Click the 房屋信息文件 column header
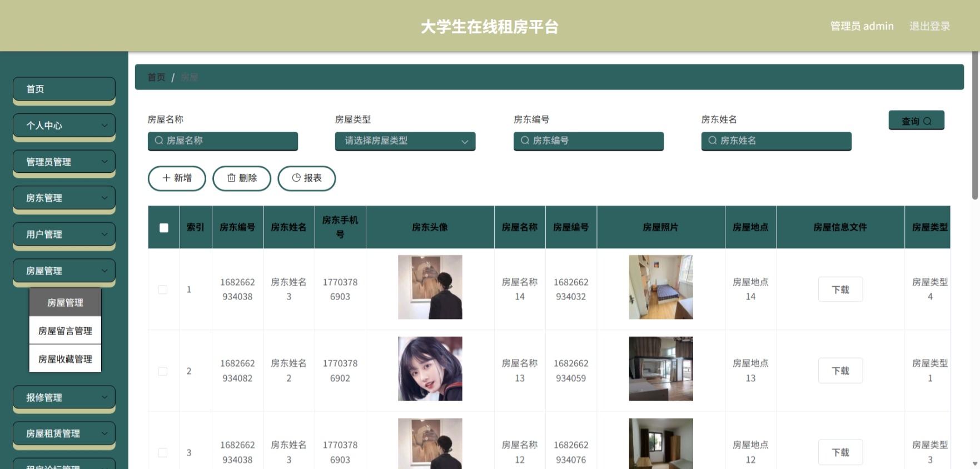Image resolution: width=980 pixels, height=469 pixels. click(840, 227)
